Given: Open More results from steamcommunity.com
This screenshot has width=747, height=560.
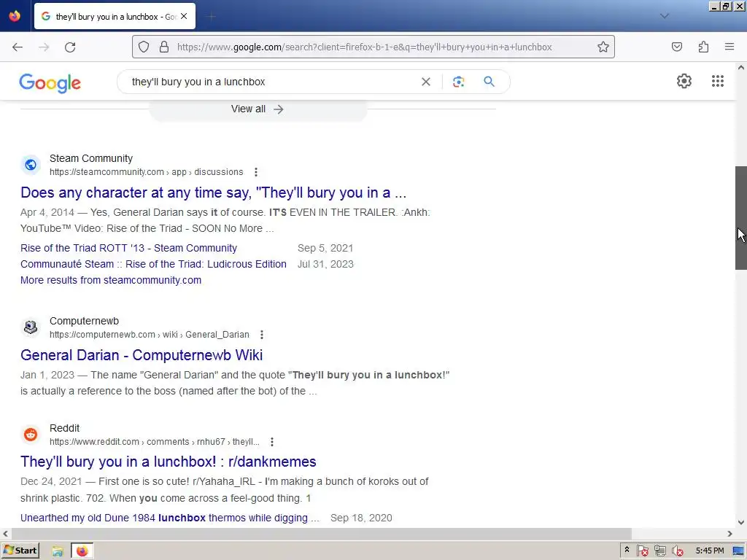Looking at the screenshot, I should pyautogui.click(x=111, y=281).
